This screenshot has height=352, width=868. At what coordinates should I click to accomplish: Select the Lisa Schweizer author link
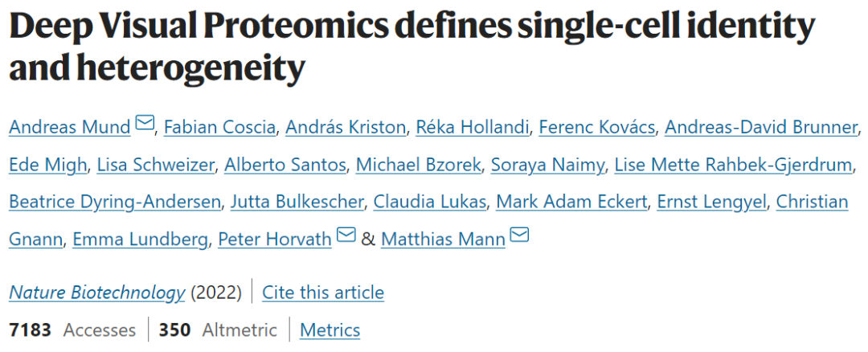tap(155, 164)
